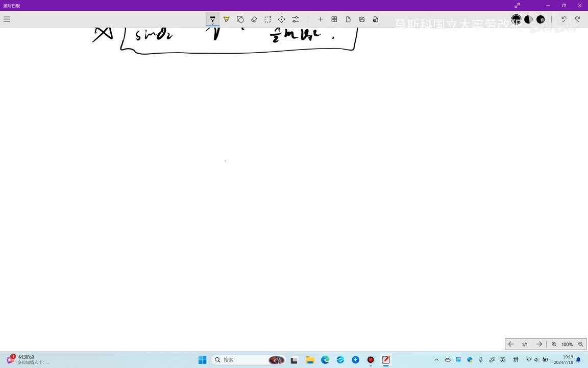
Task: Click the taskbar search box
Action: (x=248, y=360)
